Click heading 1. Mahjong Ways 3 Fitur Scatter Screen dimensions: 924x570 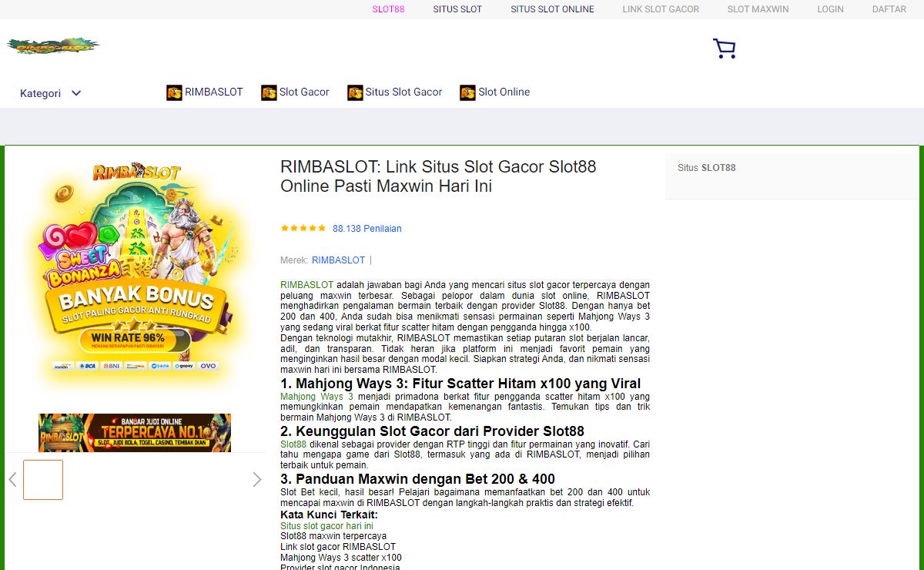(460, 384)
